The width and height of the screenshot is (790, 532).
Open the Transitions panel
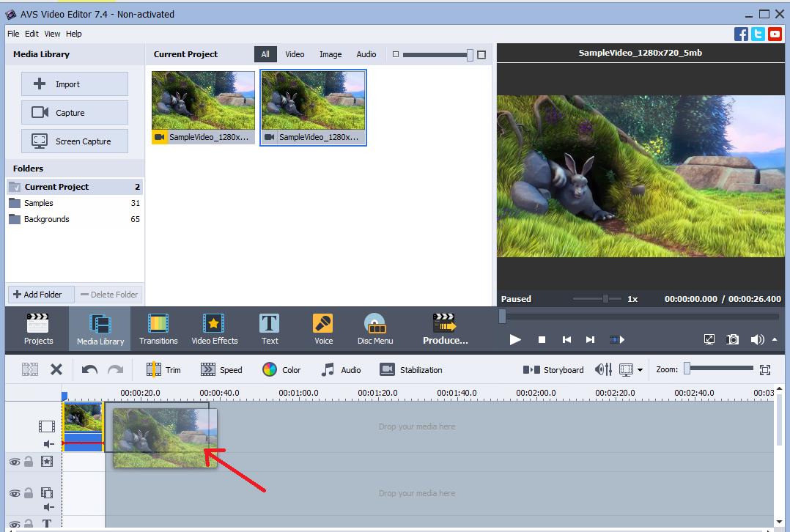158,329
